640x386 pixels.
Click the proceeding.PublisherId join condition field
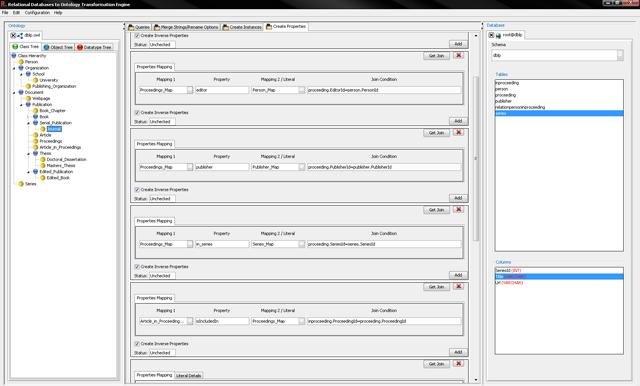click(x=384, y=167)
